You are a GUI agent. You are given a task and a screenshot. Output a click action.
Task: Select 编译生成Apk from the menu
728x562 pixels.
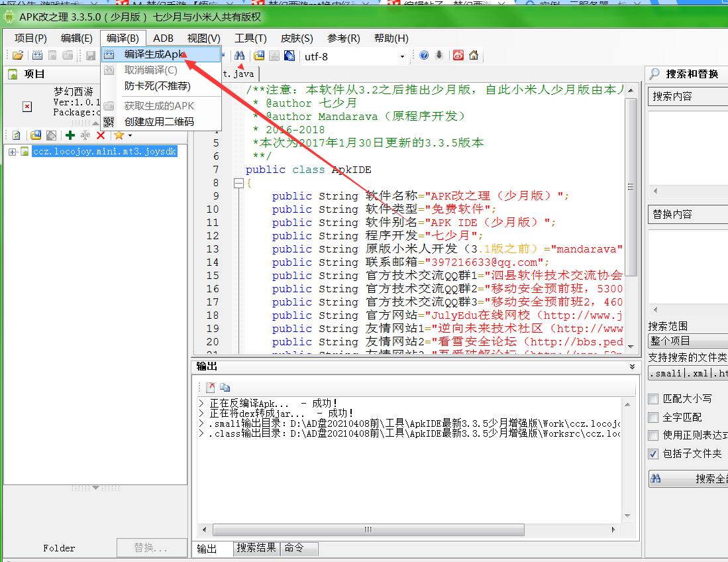pyautogui.click(x=154, y=54)
